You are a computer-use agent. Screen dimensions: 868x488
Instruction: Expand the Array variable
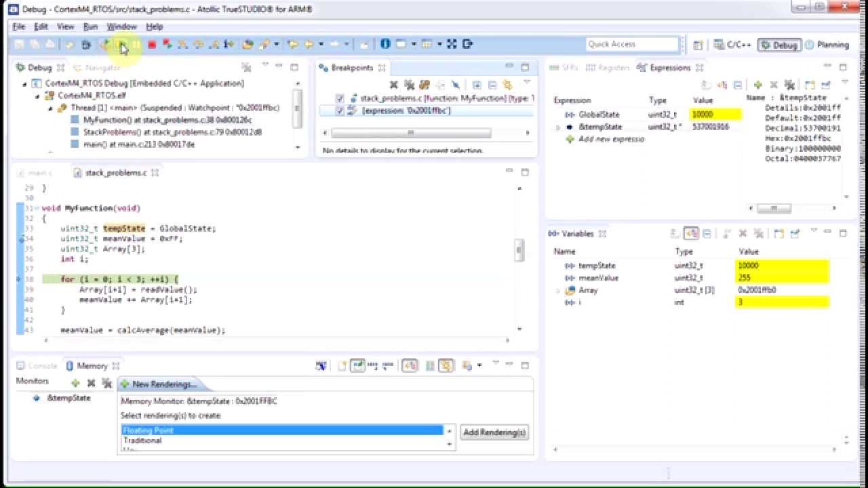click(x=558, y=290)
